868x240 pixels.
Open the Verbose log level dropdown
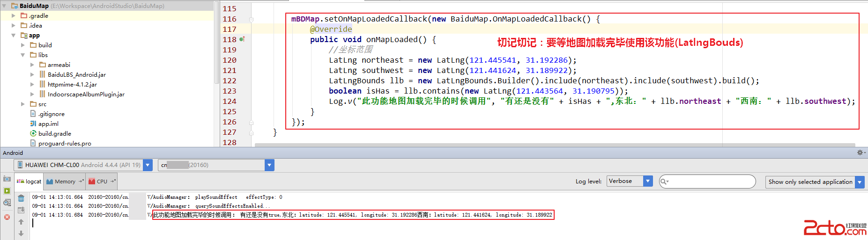pos(648,181)
